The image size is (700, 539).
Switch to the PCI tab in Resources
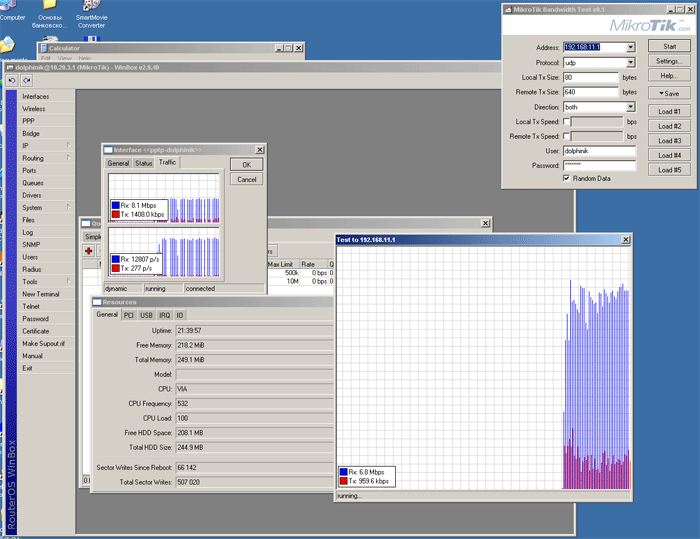[129, 315]
